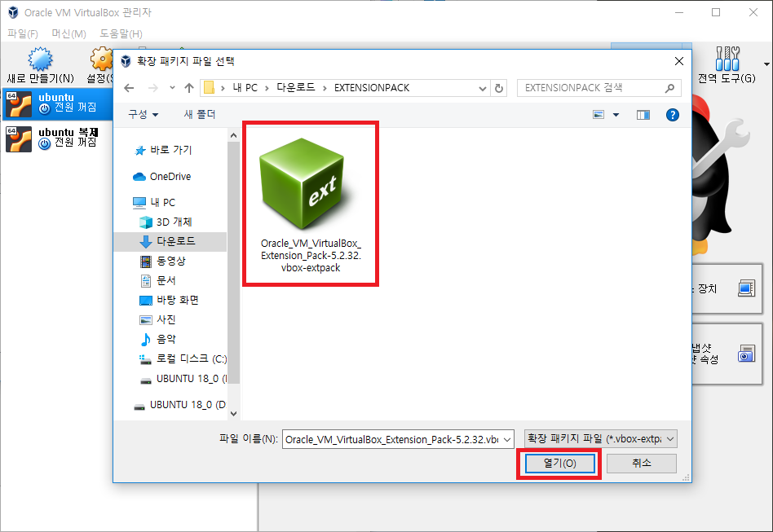Select 내 PC in the navigation pane
Screen dimensions: 773x532
point(154,203)
